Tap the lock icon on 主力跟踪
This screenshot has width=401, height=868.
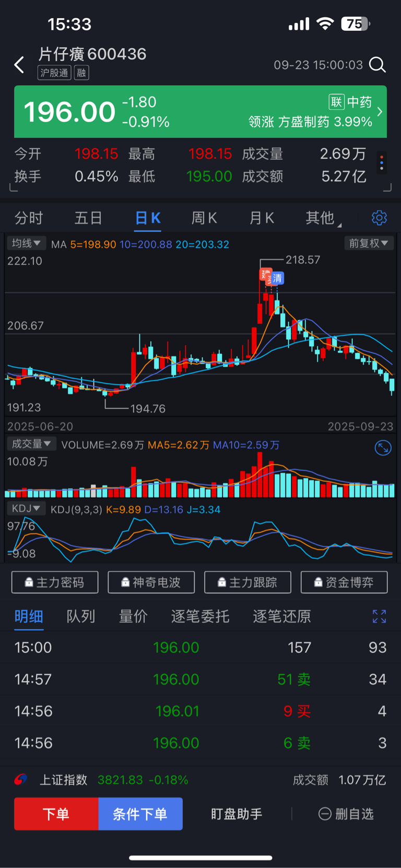point(222,582)
